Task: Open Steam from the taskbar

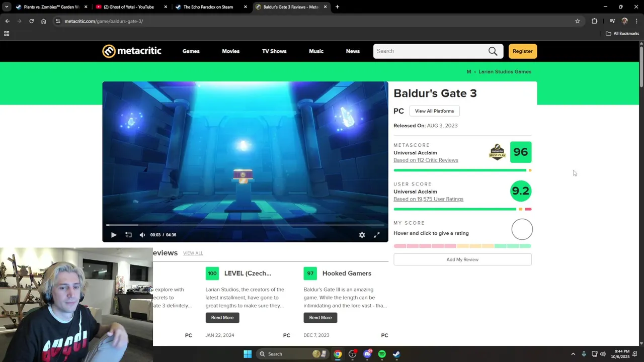Action: coord(396,354)
